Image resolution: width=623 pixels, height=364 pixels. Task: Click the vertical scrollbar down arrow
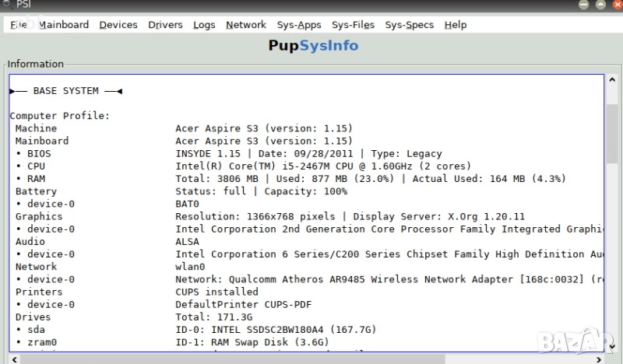pos(611,348)
